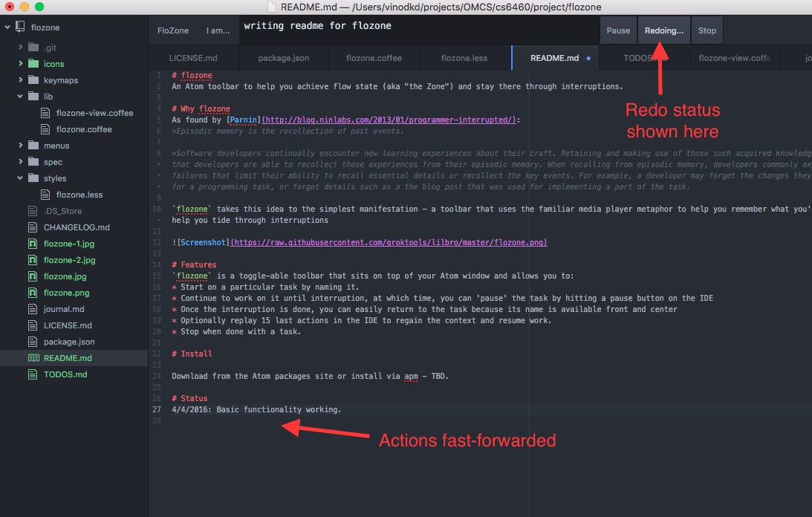This screenshot has height=517, width=812.
Task: Collapse the flozone project root
Action: coord(7,27)
